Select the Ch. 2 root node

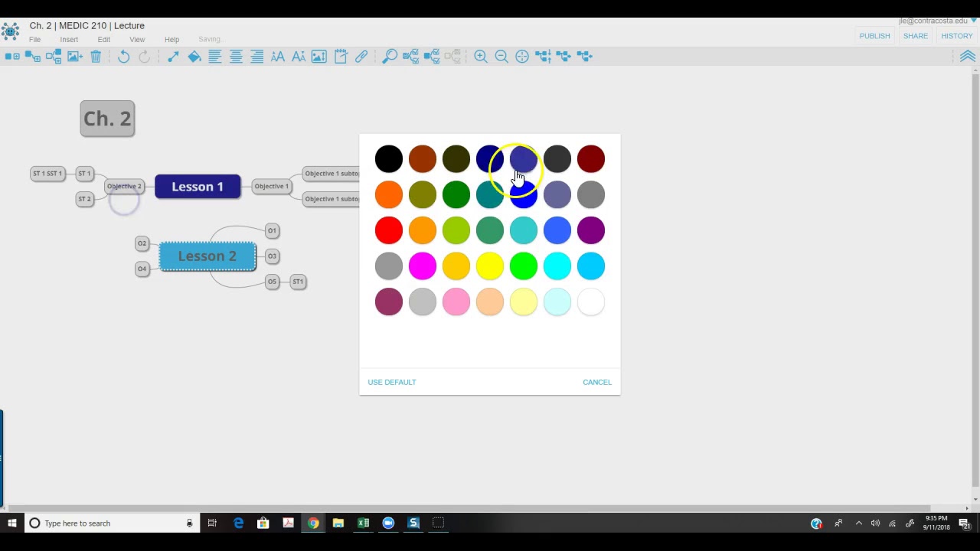click(x=107, y=119)
